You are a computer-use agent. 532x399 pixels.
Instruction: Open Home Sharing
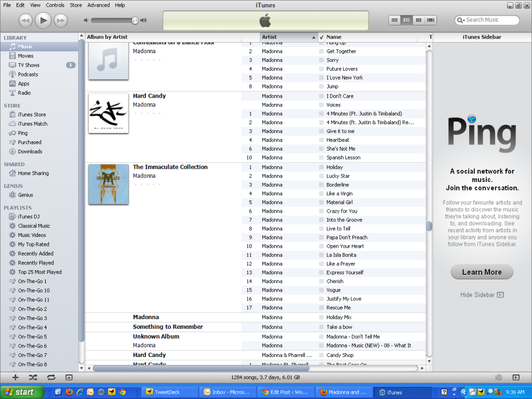pos(39,173)
